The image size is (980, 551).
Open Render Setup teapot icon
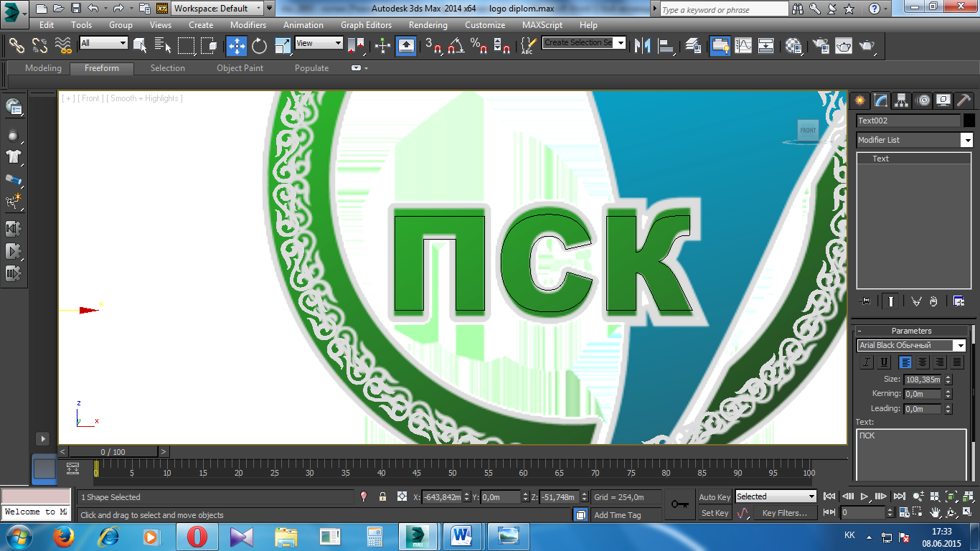tap(820, 46)
